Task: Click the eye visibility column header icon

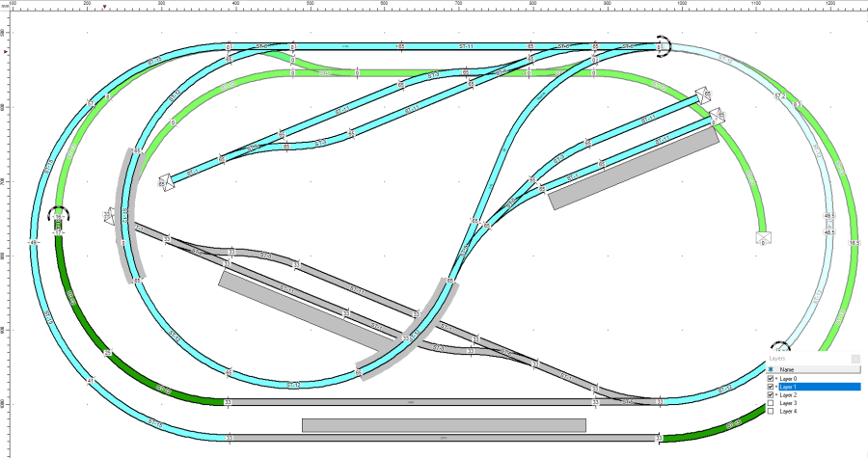Action: (770, 369)
